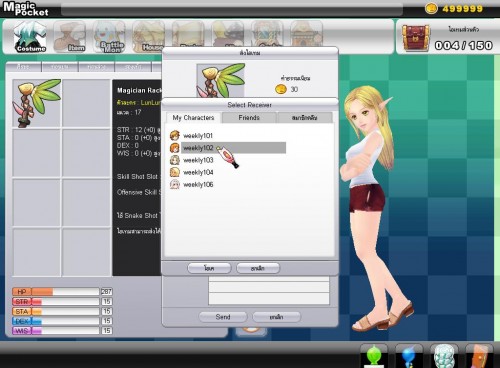
Task: Select the Magician Rack inventory item
Action: pyautogui.click(x=37, y=103)
